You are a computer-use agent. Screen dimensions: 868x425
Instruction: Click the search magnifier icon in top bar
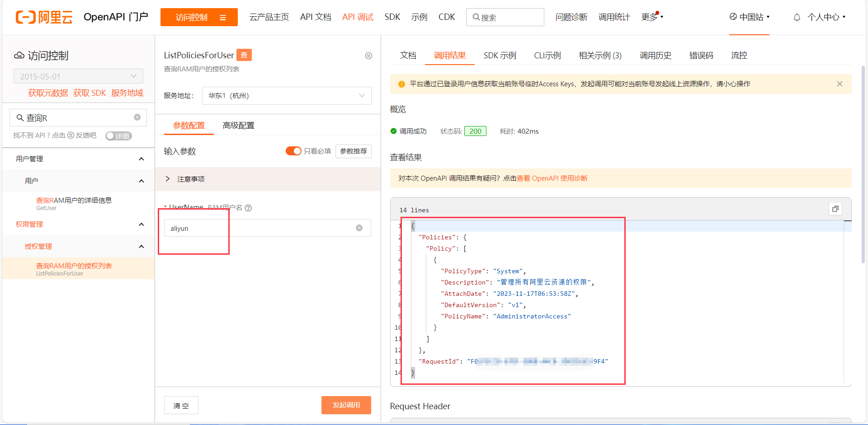[476, 17]
